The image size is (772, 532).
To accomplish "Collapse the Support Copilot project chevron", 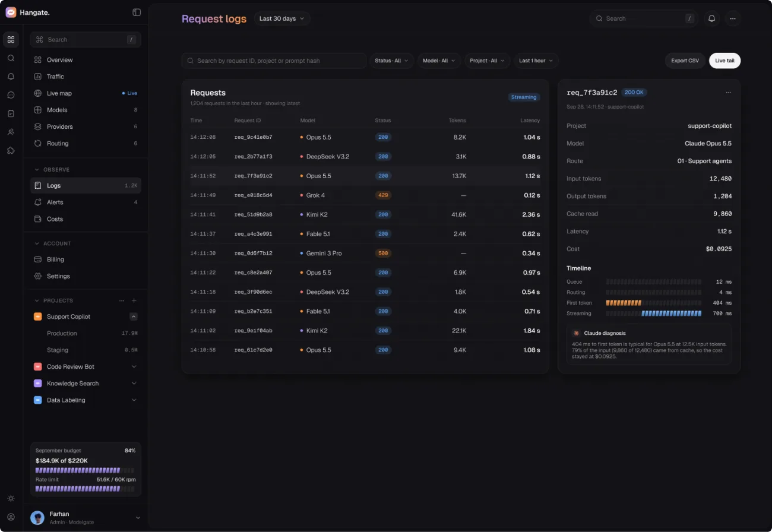I will pyautogui.click(x=134, y=317).
